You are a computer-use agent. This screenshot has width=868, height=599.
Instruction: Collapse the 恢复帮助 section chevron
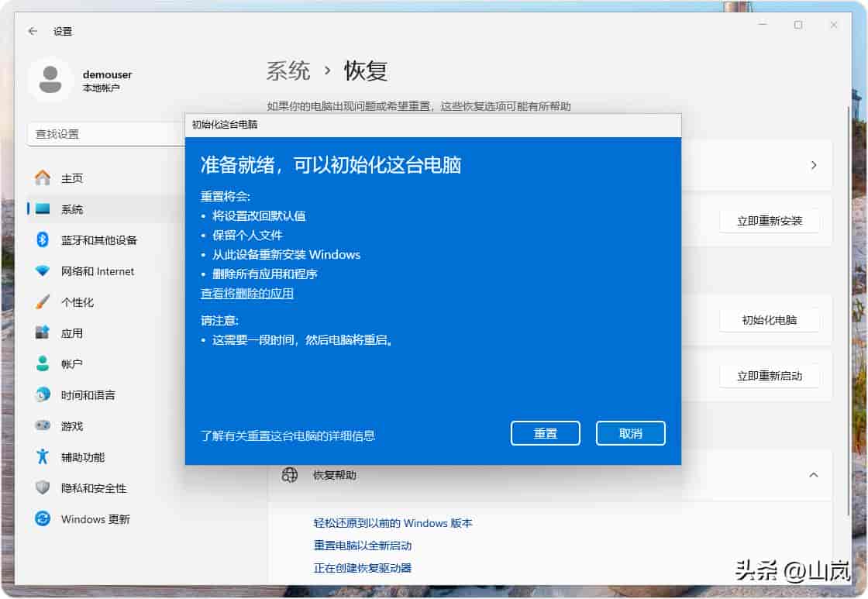(813, 475)
